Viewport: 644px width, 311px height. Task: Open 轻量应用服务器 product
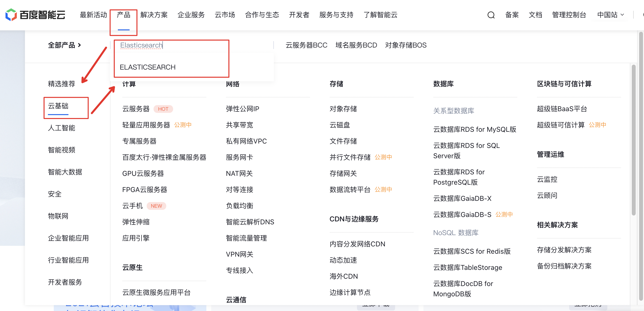(x=146, y=125)
